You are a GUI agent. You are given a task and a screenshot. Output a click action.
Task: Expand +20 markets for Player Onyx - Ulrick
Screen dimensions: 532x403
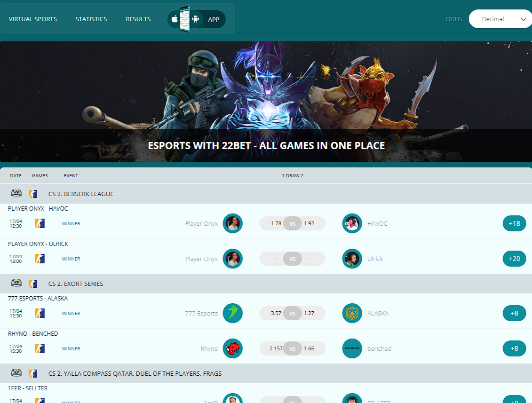[514, 259]
